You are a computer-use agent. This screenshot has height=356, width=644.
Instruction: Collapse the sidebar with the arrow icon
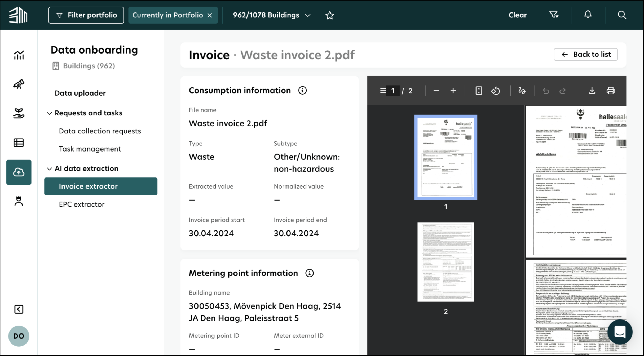[19, 309]
